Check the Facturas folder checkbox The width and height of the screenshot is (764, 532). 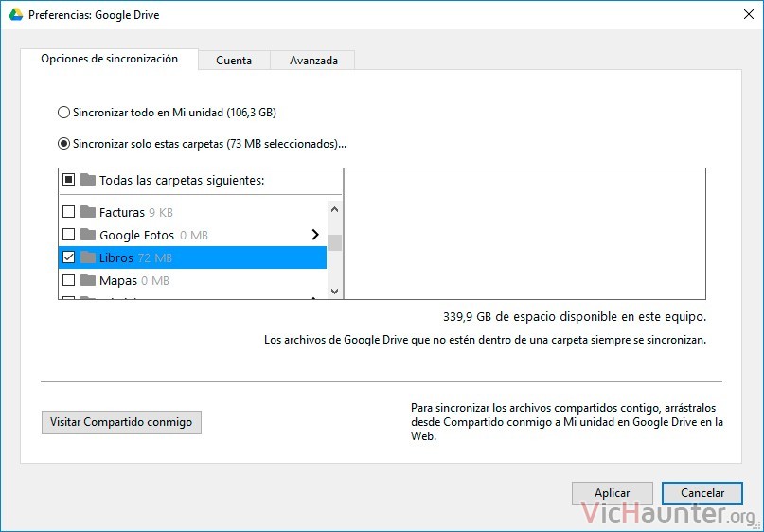point(69,212)
